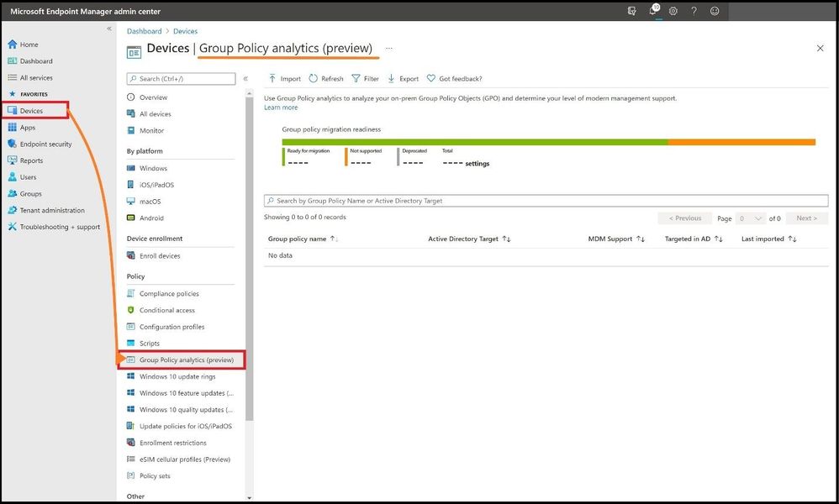This screenshot has height=504, width=839.
Task: Click the orange not supported bar segment
Action: tap(741, 142)
